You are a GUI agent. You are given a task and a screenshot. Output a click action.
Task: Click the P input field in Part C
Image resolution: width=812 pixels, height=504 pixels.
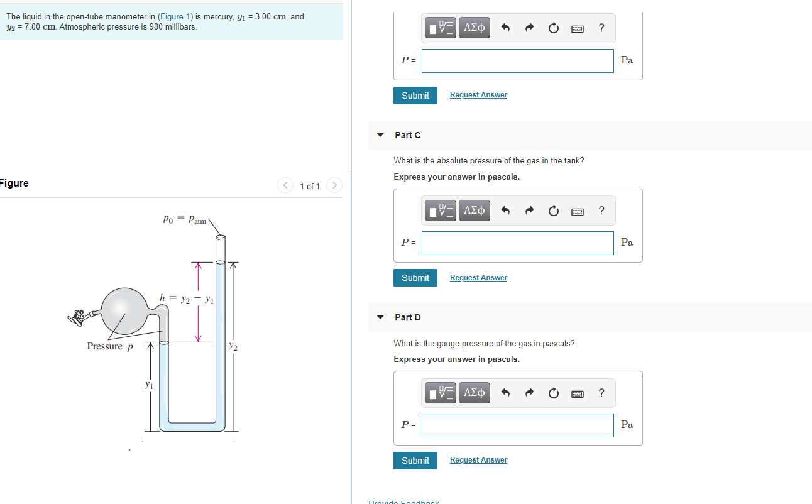[517, 243]
